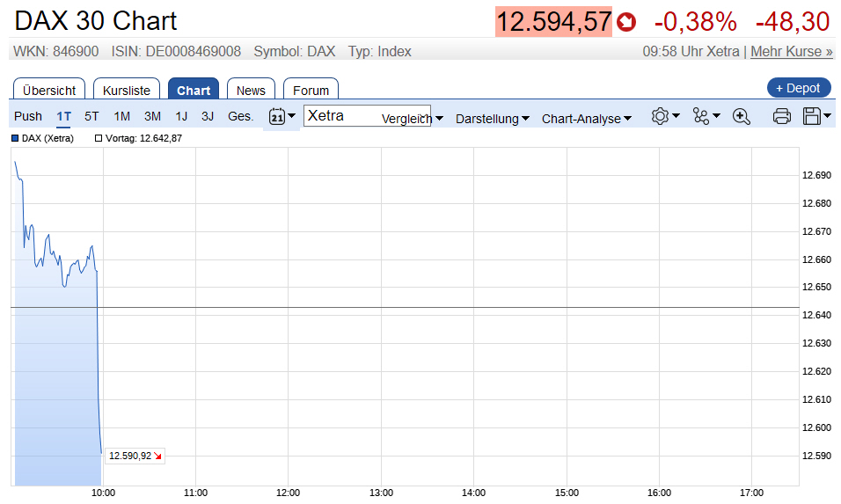841x504 pixels.
Task: Click the white Vortag legend swatch
Action: coord(99,138)
